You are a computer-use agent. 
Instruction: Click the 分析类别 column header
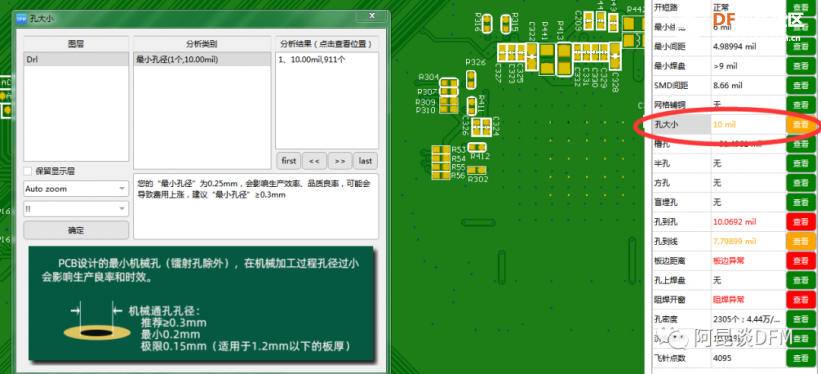pos(202,44)
